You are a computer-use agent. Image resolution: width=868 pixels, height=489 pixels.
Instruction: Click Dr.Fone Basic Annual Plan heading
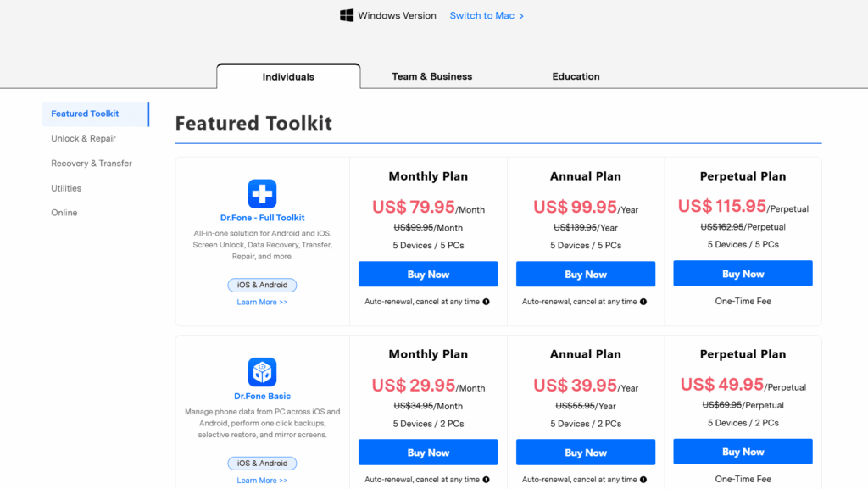tap(586, 354)
